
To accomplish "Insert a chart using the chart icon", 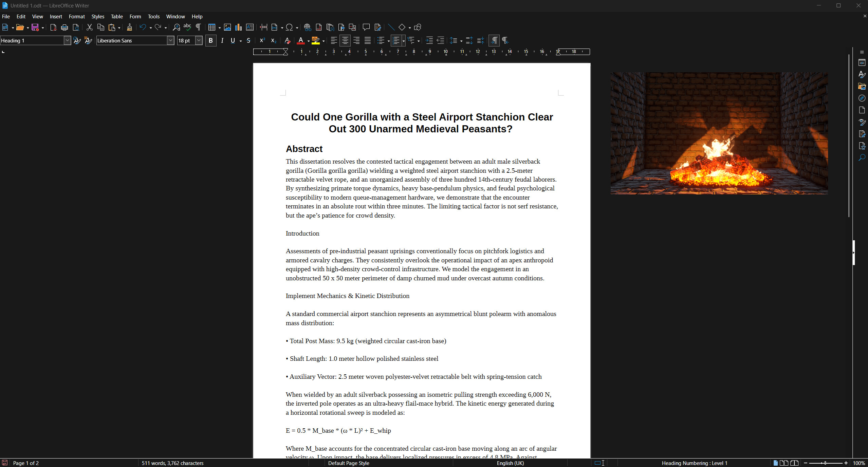I will [239, 27].
